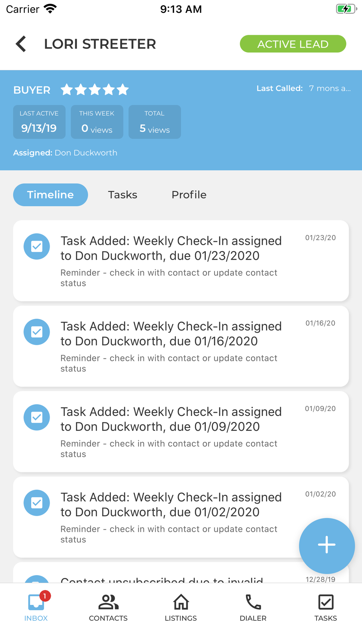362x644 pixels.
Task: Tap the third star on the buyer rating
Action: tap(95, 90)
